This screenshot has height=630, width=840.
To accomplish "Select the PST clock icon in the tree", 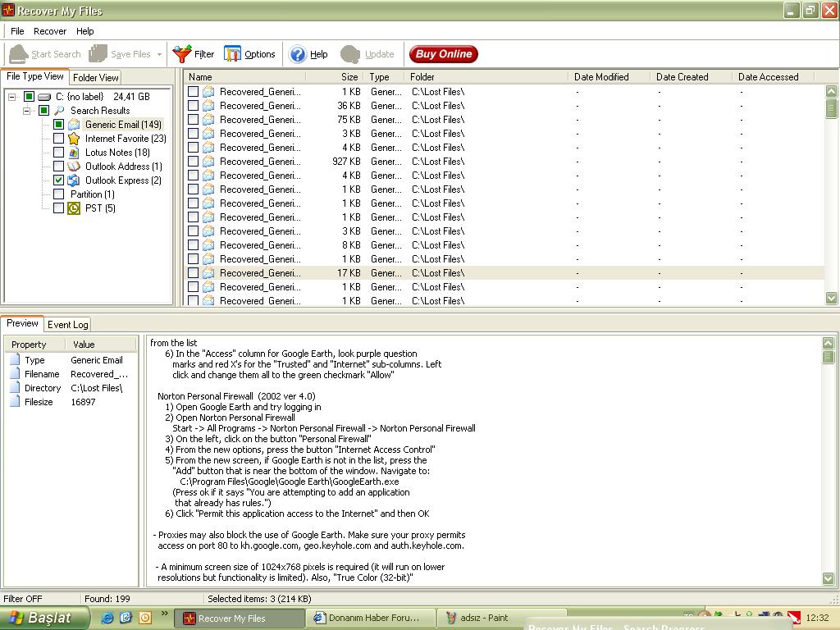I will 74,208.
